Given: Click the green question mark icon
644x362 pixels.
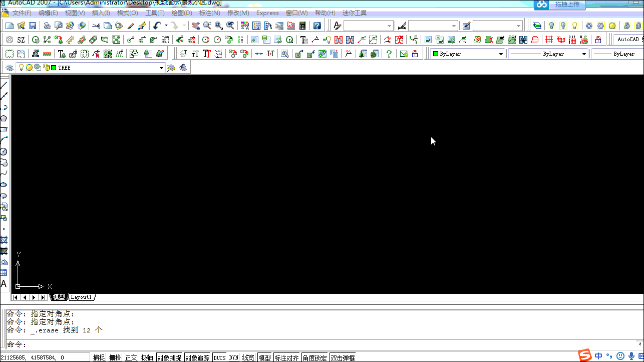Looking at the screenshot, I should pyautogui.click(x=389, y=54).
